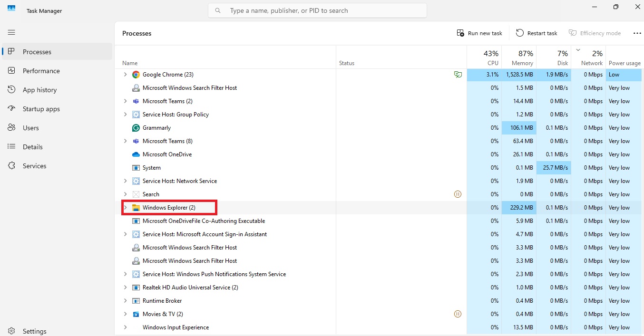Screen dimensions: 644x336
Task: Click the Service Host: Windows Push Notifications icon
Action: [x=136, y=274]
